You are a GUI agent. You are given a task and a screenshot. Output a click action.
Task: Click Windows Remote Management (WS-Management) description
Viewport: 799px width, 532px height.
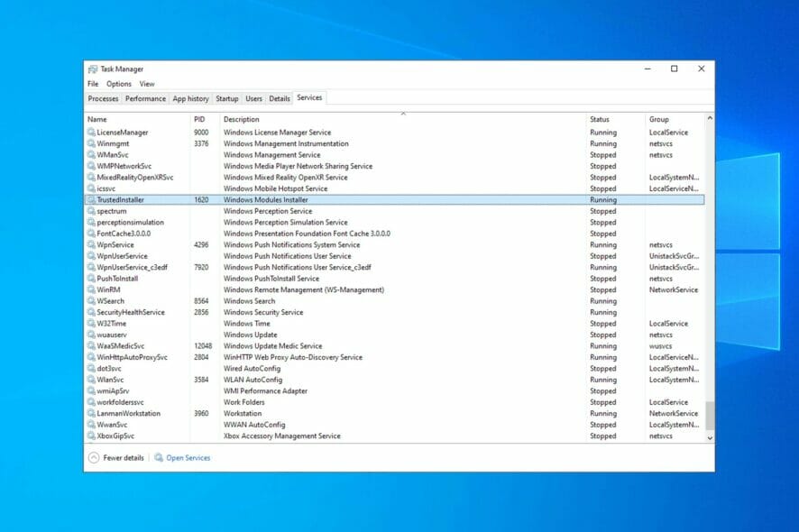point(304,289)
